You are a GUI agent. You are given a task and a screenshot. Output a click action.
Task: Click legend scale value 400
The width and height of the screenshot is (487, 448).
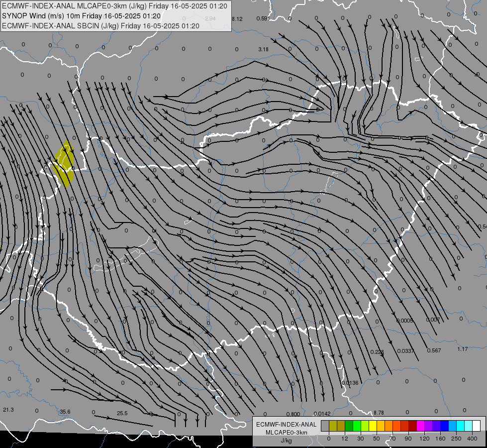point(472,439)
